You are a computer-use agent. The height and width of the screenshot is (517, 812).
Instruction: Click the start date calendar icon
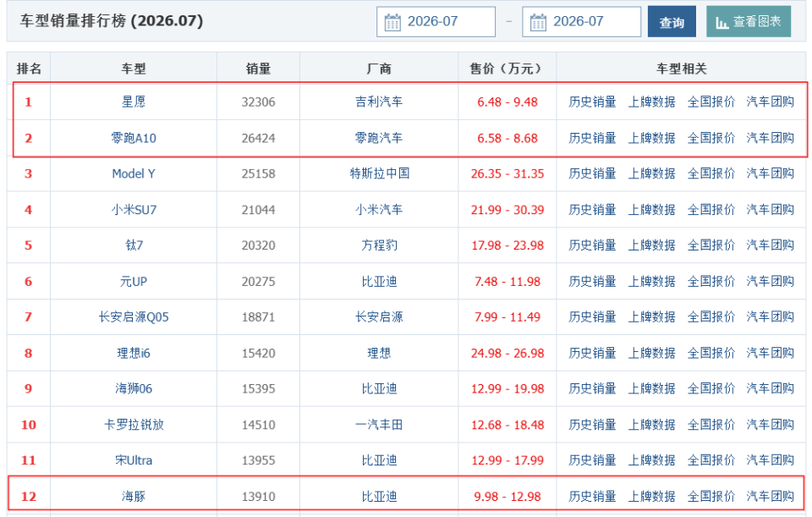pos(392,22)
